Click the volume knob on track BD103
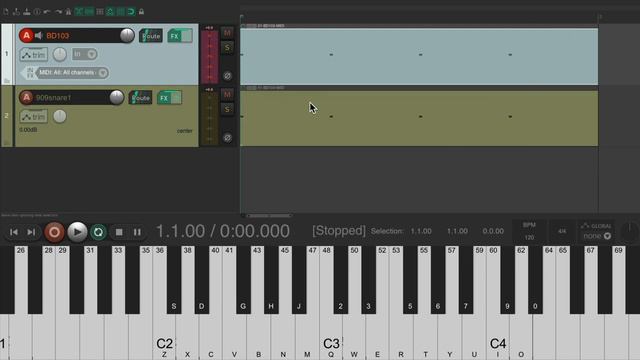The width and height of the screenshot is (640, 360). tap(127, 36)
